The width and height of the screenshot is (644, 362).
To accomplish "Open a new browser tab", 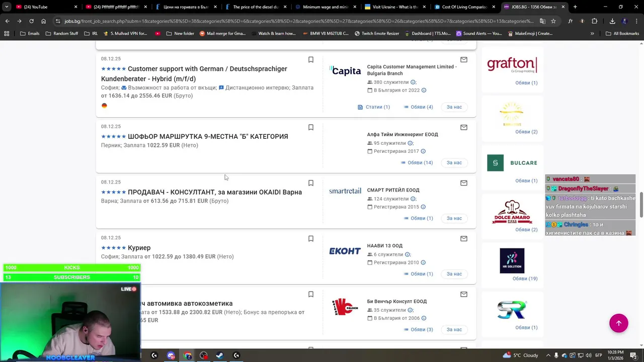I will tap(575, 7).
